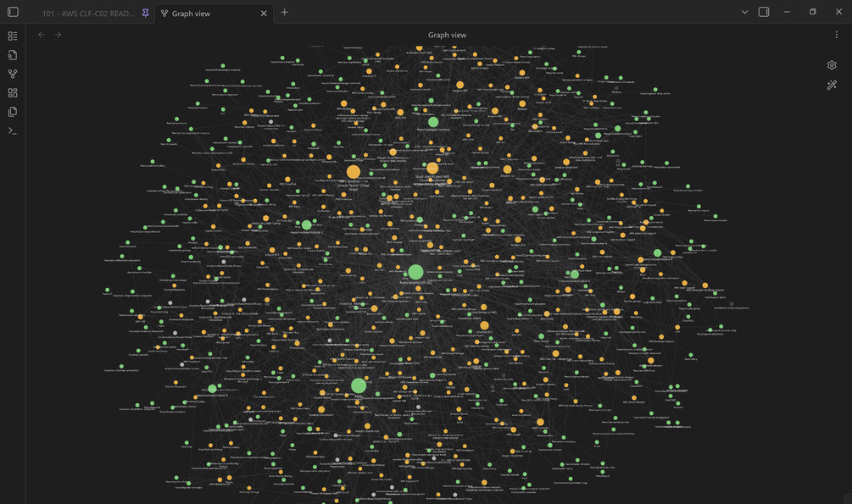Screen dimensions: 852x504
Task: Open a new tab with plus icon
Action: (x=284, y=12)
